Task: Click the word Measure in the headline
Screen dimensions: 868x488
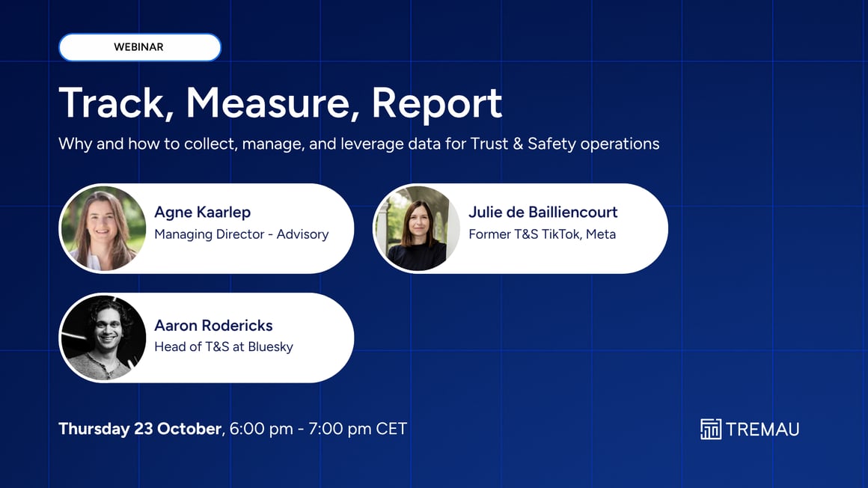Action: click(269, 103)
